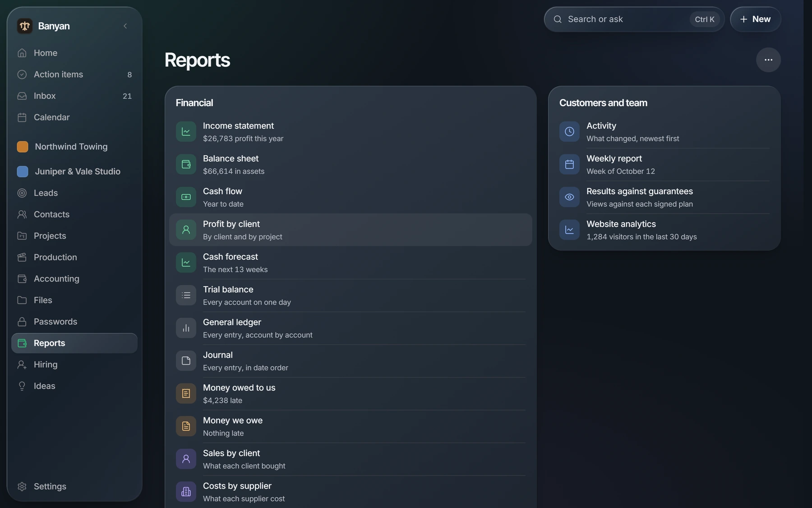Click the Settings gear icon
Viewport: 812px width, 508px height.
click(22, 486)
